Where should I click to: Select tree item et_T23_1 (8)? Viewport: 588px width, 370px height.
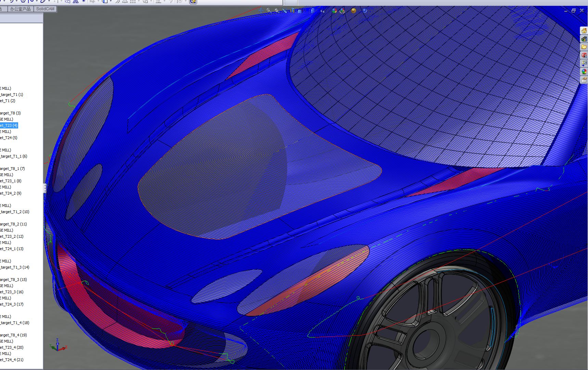pos(11,181)
